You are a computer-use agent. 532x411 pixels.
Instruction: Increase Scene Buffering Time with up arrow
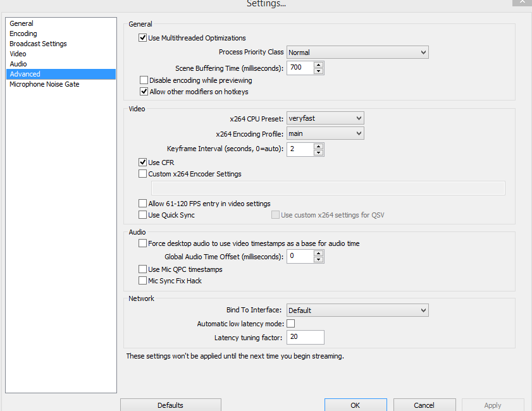[x=318, y=64]
